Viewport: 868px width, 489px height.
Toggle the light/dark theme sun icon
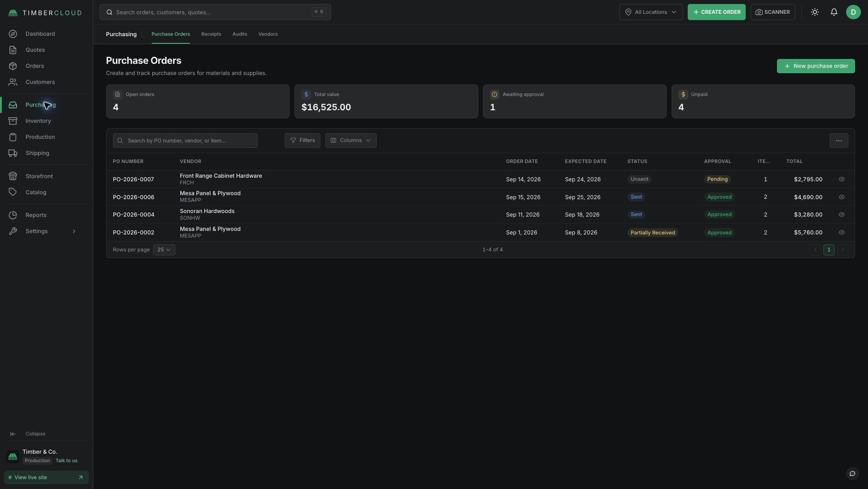pyautogui.click(x=815, y=12)
